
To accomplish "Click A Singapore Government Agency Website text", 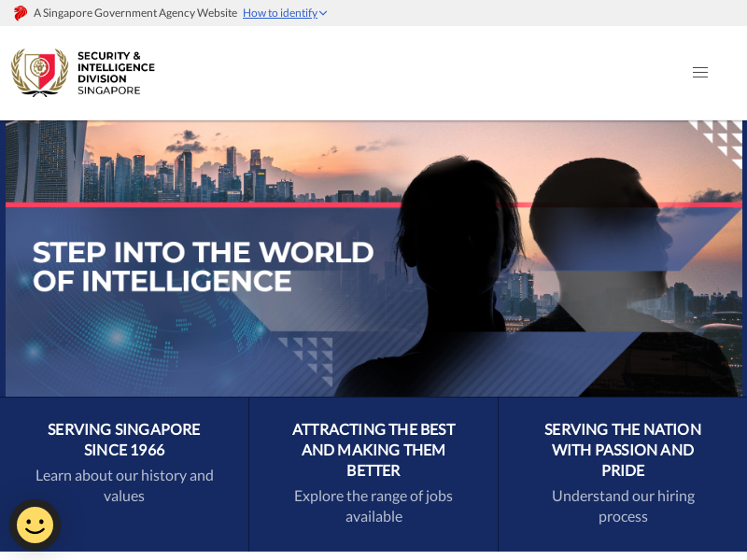I will coord(135,13).
